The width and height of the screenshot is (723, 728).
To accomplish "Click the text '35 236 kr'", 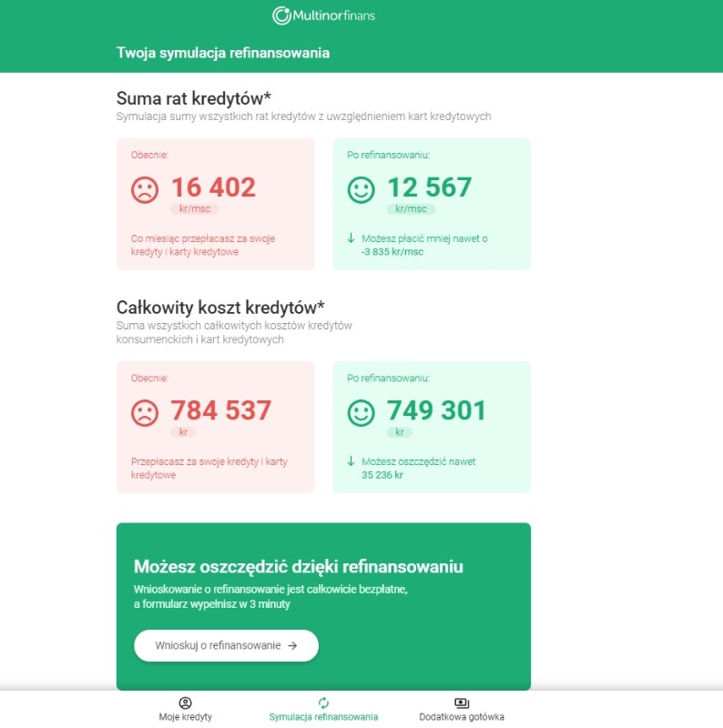I will pyautogui.click(x=382, y=475).
